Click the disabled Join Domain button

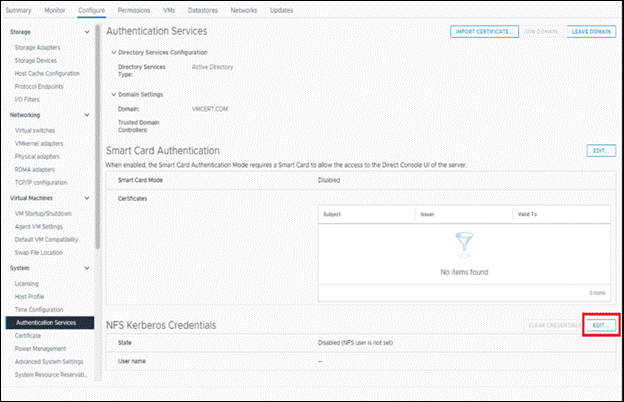(542, 32)
